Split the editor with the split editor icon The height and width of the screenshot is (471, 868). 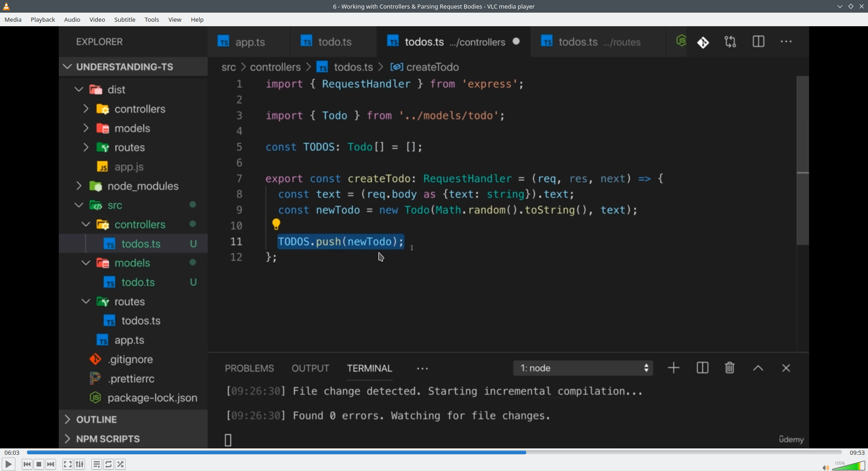pos(759,41)
